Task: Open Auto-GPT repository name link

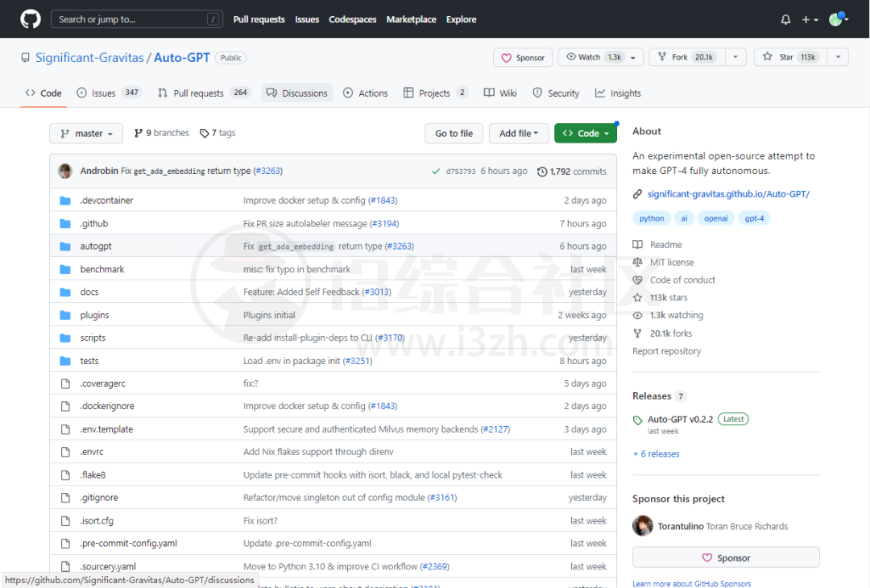Action: pyautogui.click(x=182, y=58)
